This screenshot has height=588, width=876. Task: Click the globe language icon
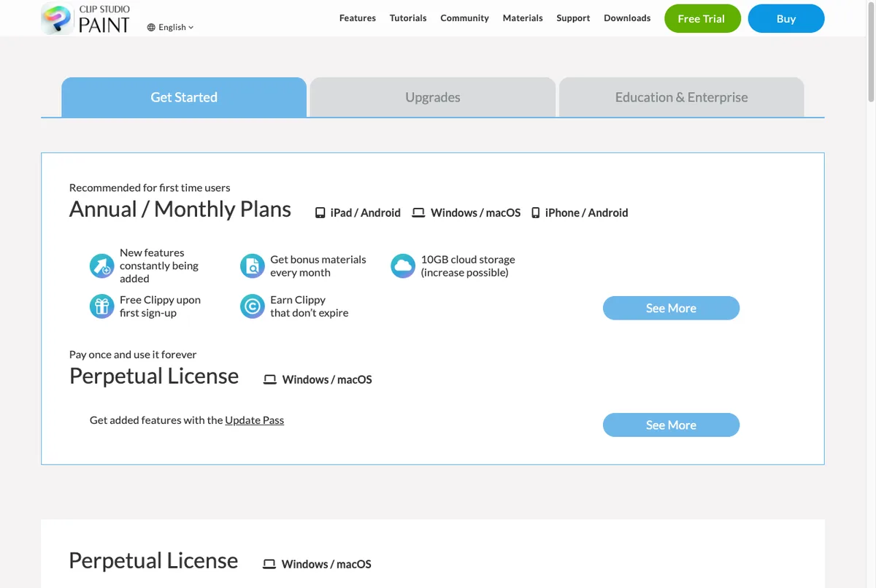tap(151, 28)
